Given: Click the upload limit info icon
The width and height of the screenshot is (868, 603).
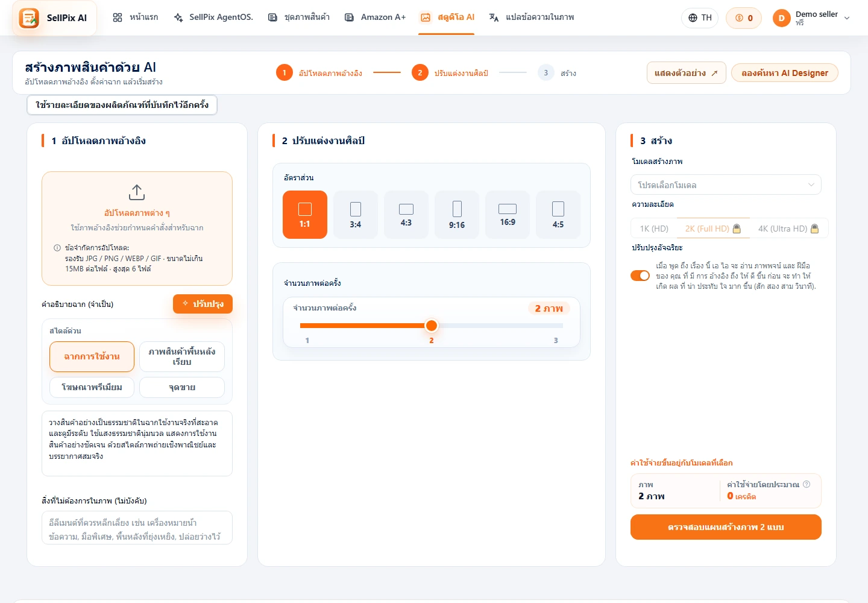Looking at the screenshot, I should tap(57, 248).
